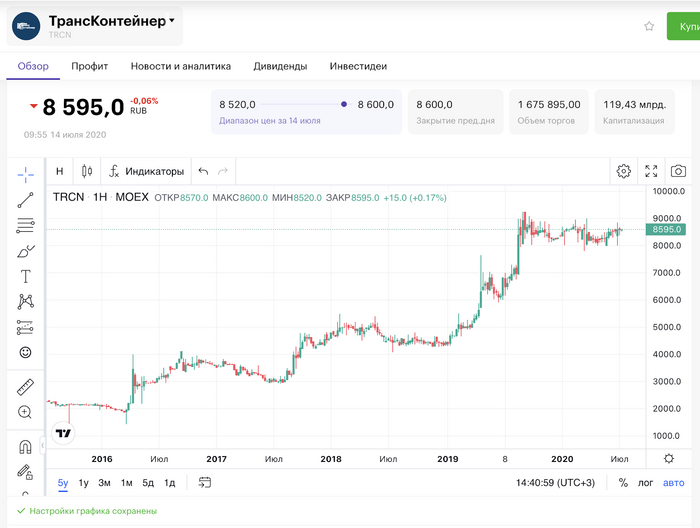
Task: Select the trend line drawing tool
Action: (x=25, y=200)
